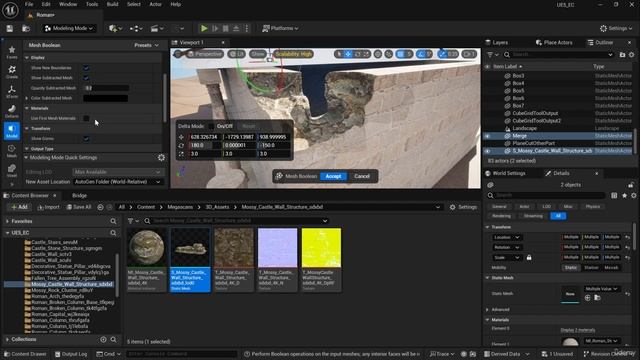Open Outliner settings gear icon

tap(631, 54)
